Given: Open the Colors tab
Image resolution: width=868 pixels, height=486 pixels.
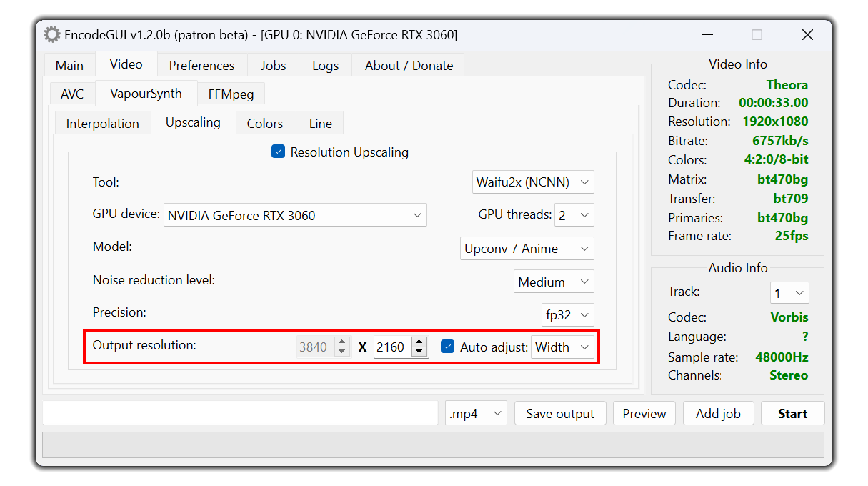Looking at the screenshot, I should click(x=265, y=123).
